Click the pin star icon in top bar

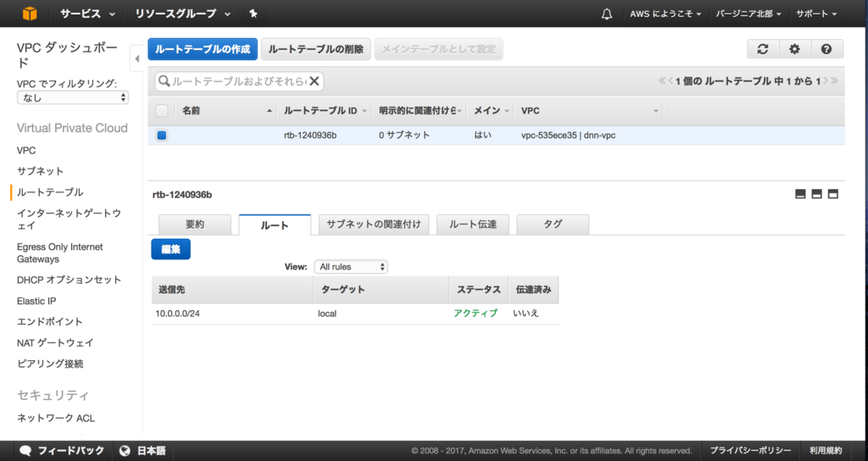point(253,14)
